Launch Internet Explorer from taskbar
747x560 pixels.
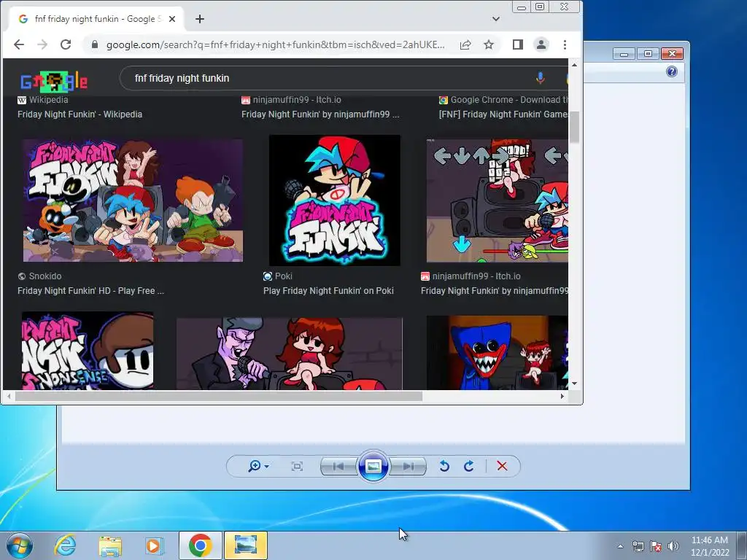[65, 545]
